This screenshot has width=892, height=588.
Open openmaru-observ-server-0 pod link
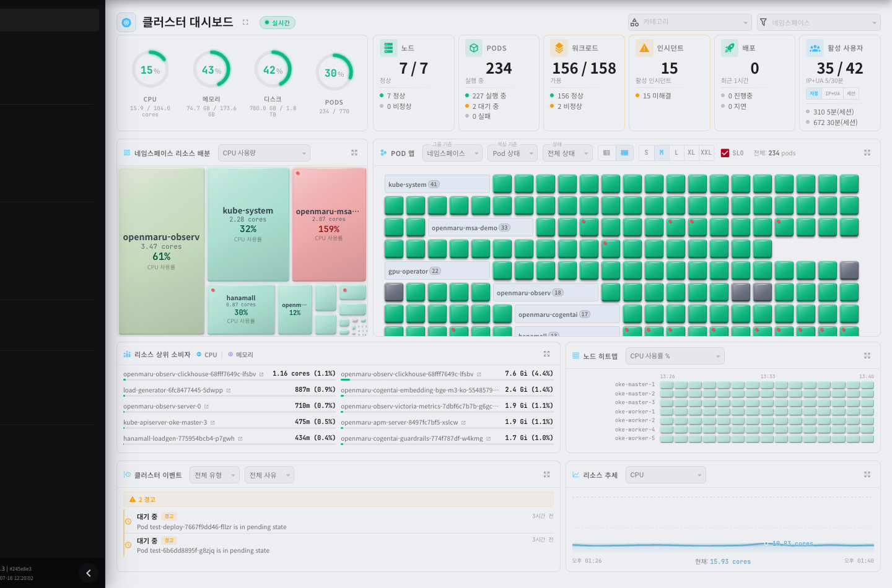pos(162,407)
